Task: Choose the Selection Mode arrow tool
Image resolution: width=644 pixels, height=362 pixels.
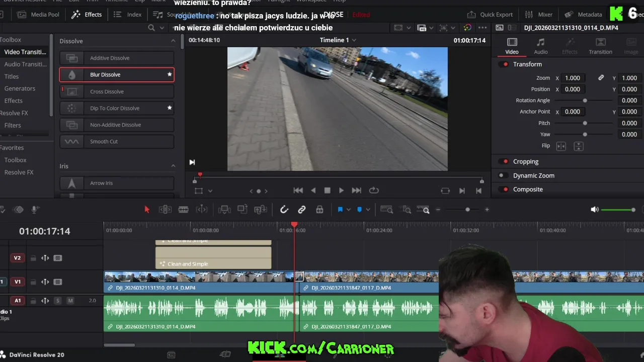Action: coord(147,210)
